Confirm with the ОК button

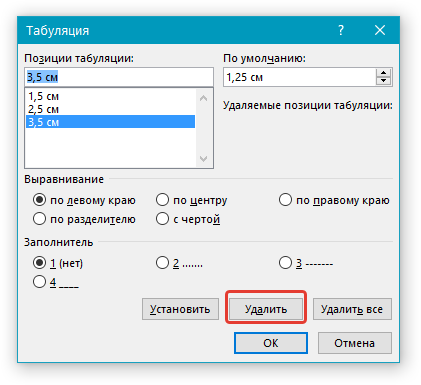tap(271, 343)
